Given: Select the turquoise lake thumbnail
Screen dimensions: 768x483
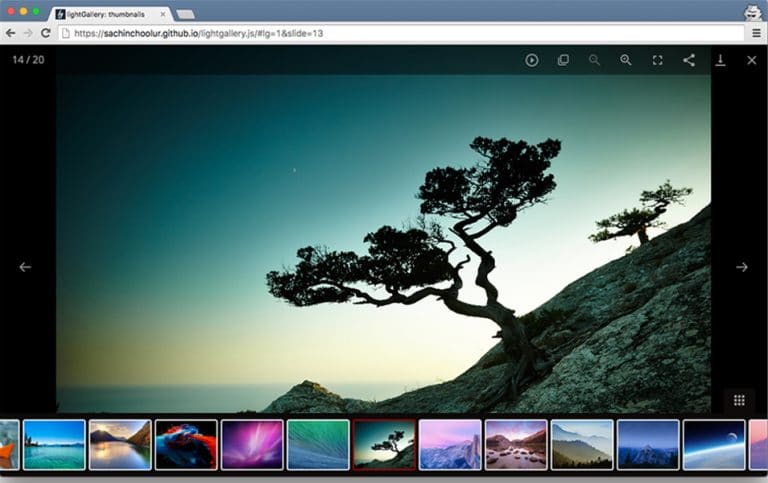Looking at the screenshot, I should point(54,445).
